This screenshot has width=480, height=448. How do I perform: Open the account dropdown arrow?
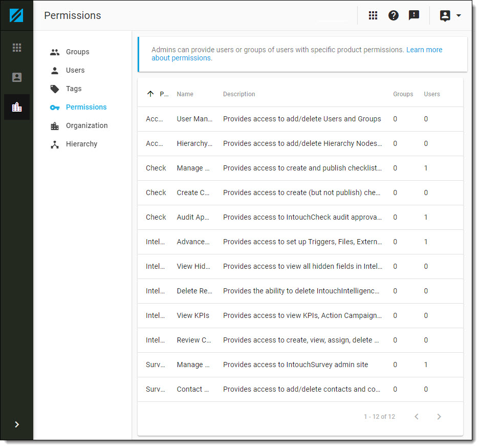pos(459,15)
